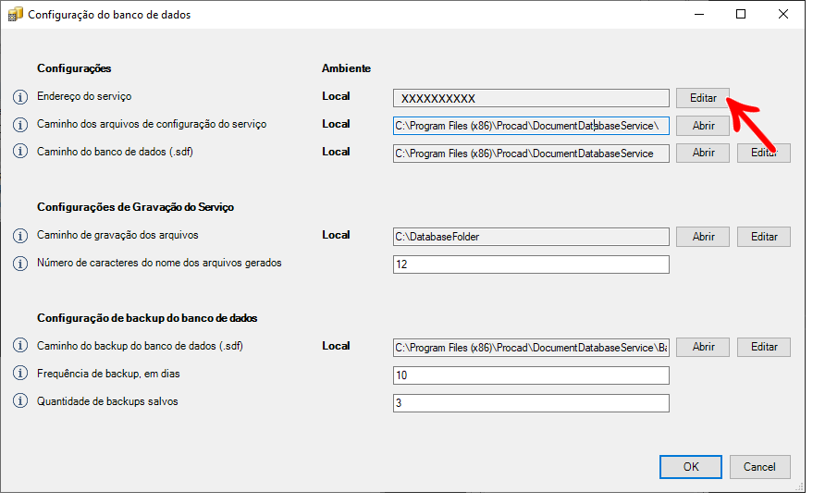The image size is (813, 504).
Task: Click the Quantidade de backups salvos label
Action: (x=107, y=401)
